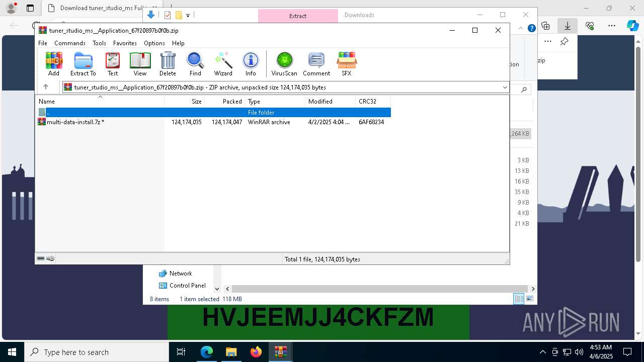Click the Windows search box
This screenshot has height=362, width=644.
(97, 352)
